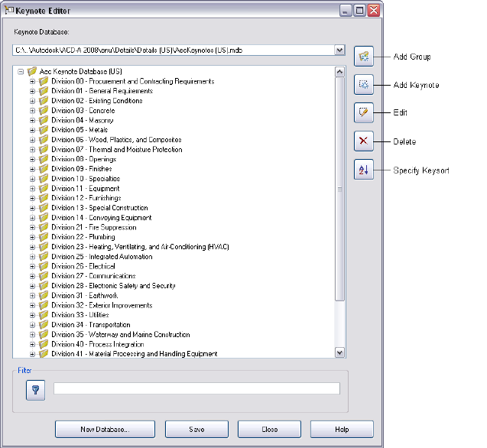Select Division 28 - Electronic Safety and Security
This screenshot has width=487, height=448.
click(113, 286)
